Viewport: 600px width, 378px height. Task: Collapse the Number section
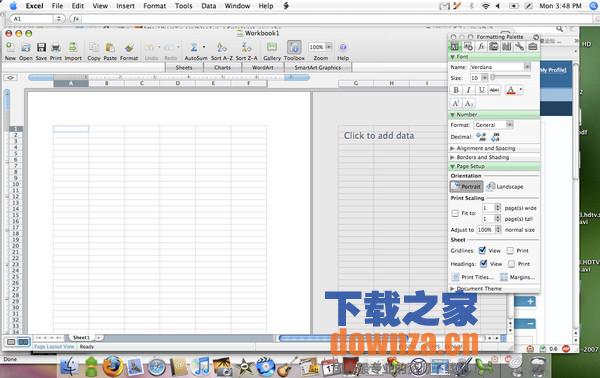(453, 114)
